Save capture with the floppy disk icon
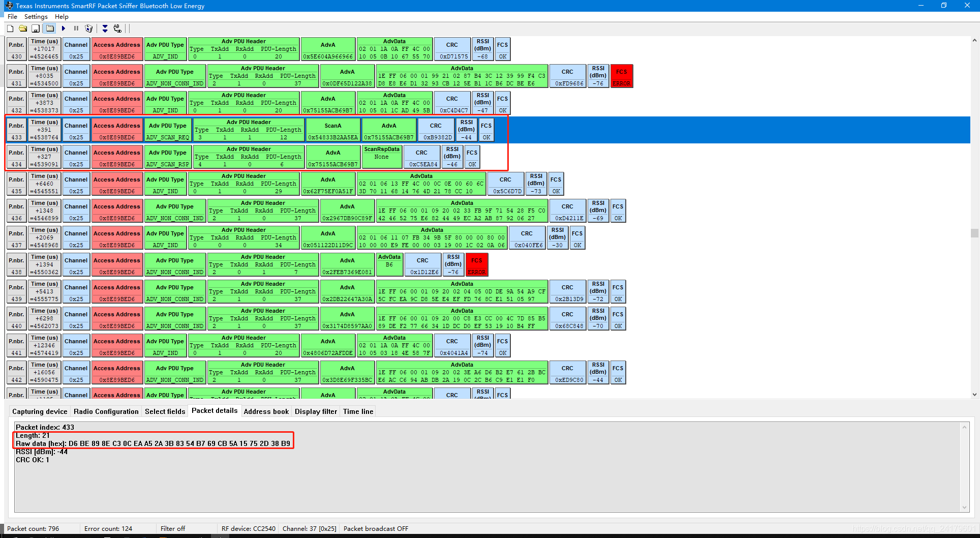Image resolution: width=980 pixels, height=538 pixels. 36,28
